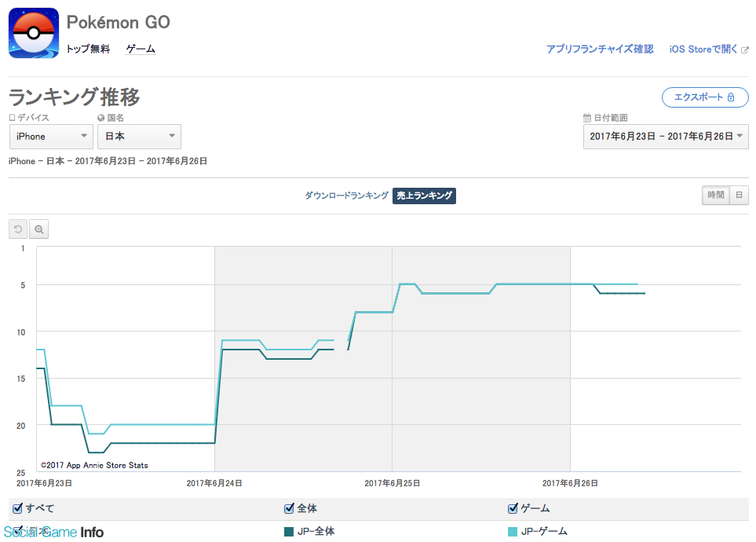The width and height of the screenshot is (756, 542).
Task: Click the external-link icon beside iOS Storeで開く
Action: [x=745, y=49]
